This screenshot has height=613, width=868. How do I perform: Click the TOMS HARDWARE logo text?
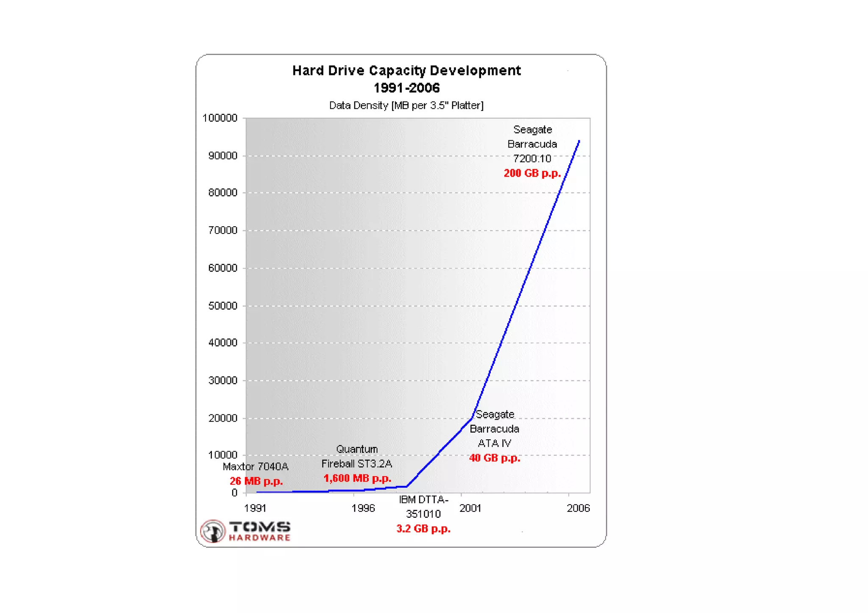[x=259, y=531]
